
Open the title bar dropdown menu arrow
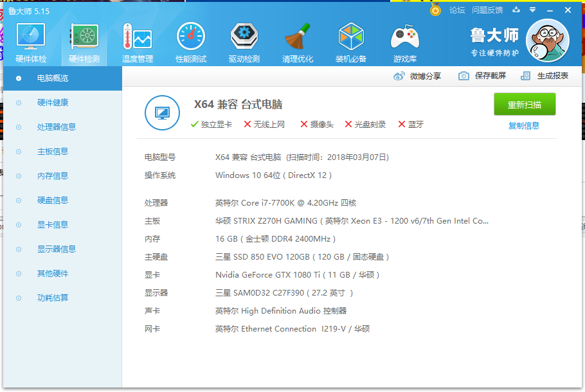(x=533, y=10)
